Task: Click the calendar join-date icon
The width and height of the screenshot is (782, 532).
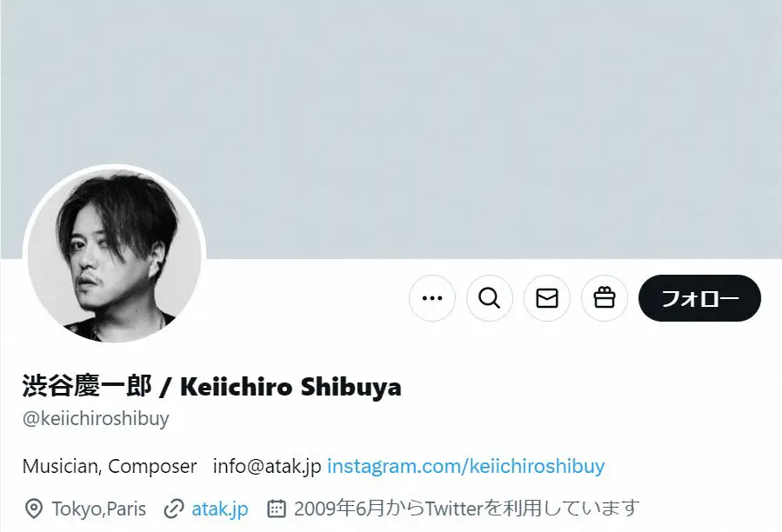Action: pyautogui.click(x=277, y=509)
